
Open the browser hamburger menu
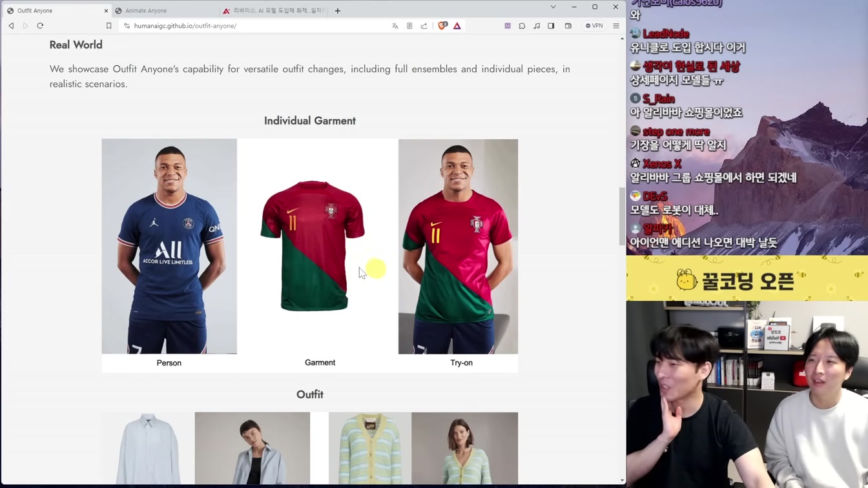click(616, 26)
